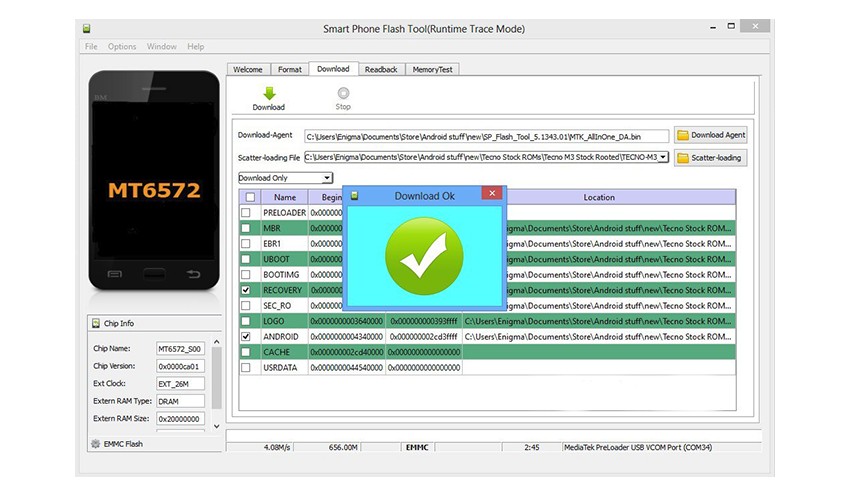This screenshot has height=490, width=846.
Task: Click the Stop icon
Action: [x=343, y=93]
